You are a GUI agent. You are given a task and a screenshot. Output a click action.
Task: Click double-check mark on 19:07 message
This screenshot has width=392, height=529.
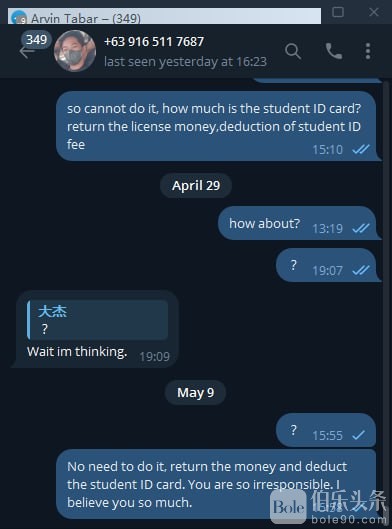click(x=361, y=270)
